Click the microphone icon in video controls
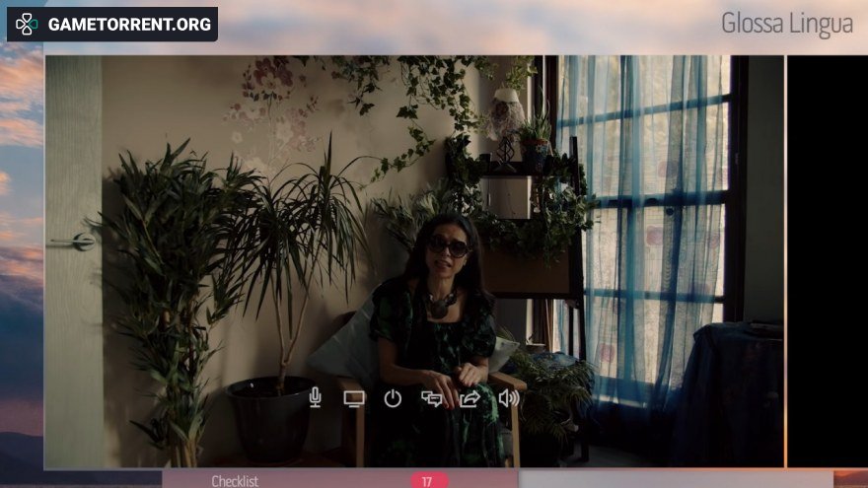This screenshot has height=488, width=868. [315, 398]
